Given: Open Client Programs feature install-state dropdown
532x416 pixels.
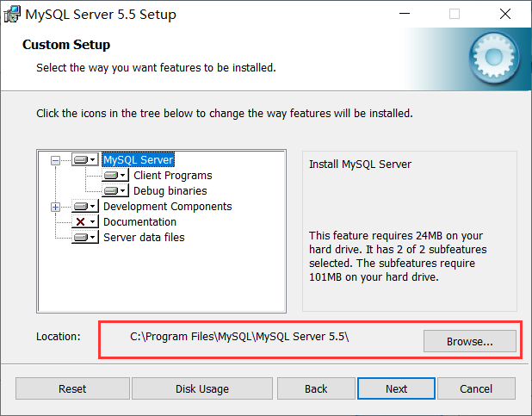Looking at the screenshot, I should [115, 175].
